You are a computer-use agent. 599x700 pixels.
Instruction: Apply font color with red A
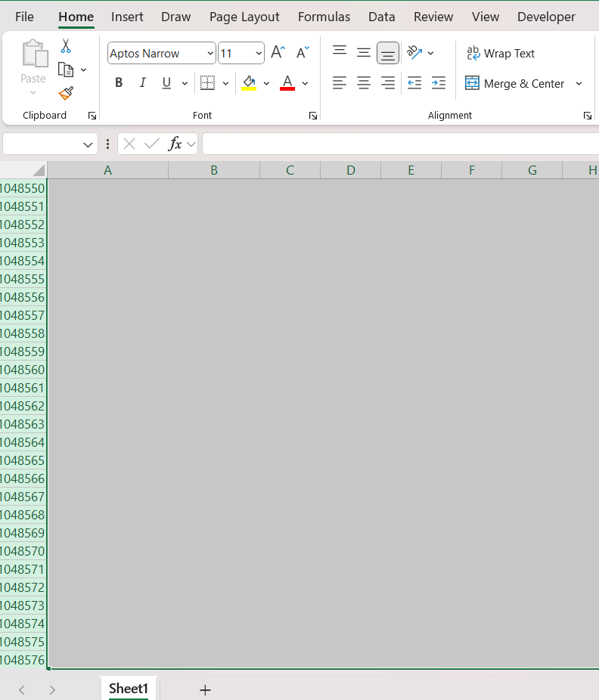[x=287, y=82]
